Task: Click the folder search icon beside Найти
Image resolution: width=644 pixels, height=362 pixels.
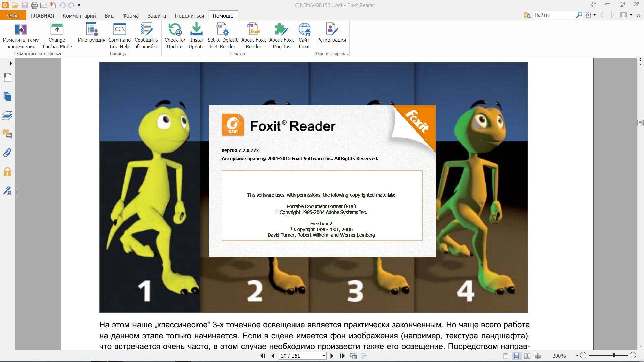Action: point(527,15)
